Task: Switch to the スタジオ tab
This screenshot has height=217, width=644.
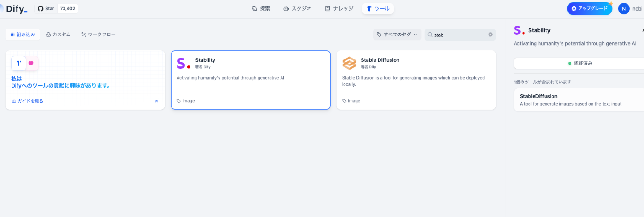Action: pos(297,8)
